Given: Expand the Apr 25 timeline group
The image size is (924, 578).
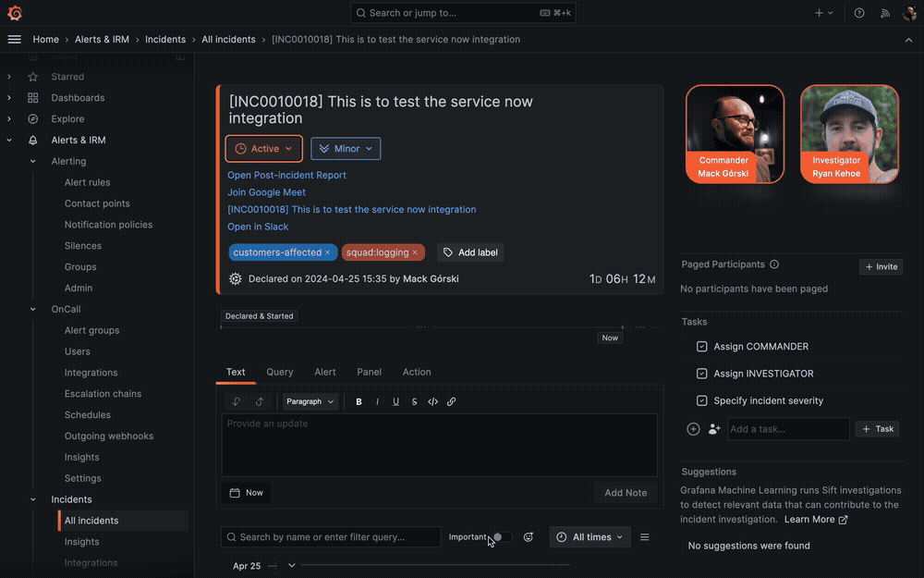Looking at the screenshot, I should (x=291, y=566).
